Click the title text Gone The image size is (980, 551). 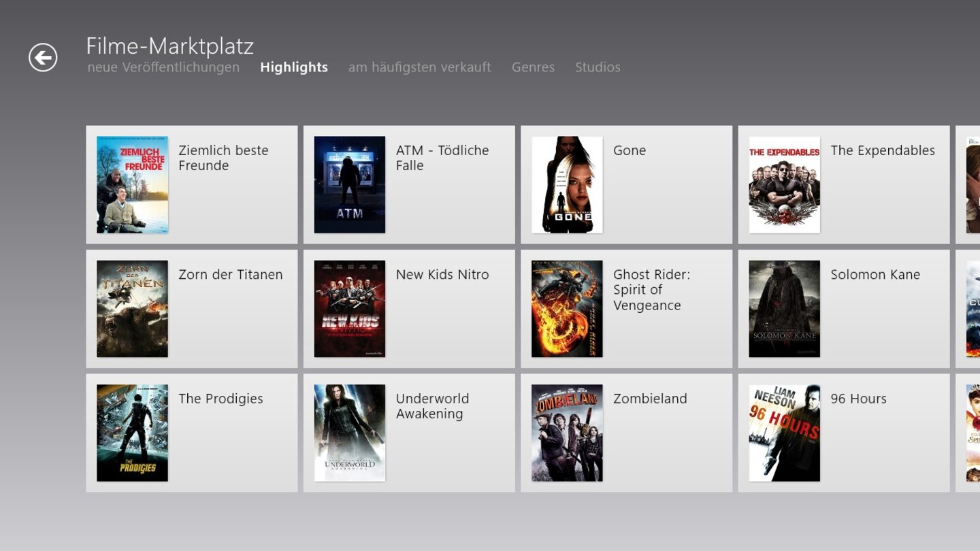[630, 150]
